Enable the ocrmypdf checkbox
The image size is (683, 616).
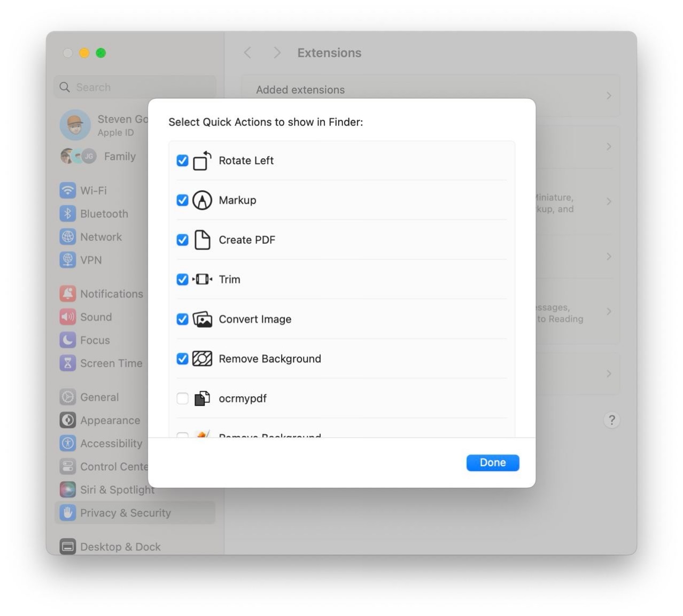(182, 398)
